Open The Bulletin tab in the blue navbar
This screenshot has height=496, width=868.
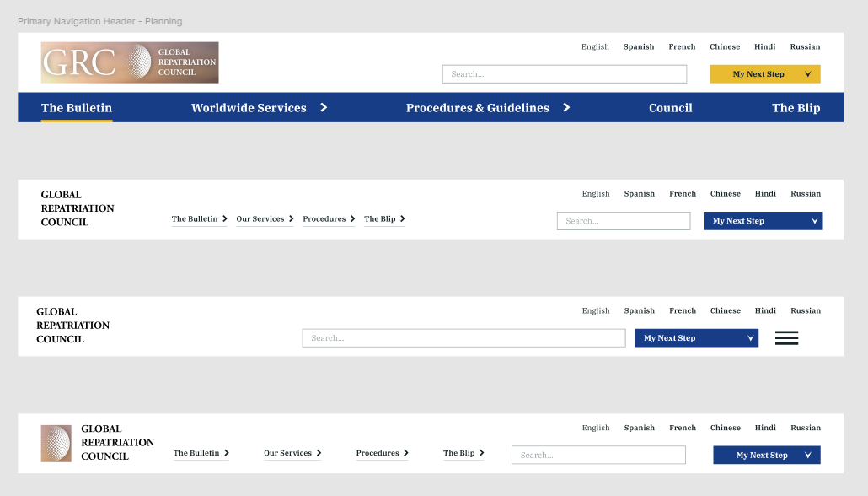(77, 107)
